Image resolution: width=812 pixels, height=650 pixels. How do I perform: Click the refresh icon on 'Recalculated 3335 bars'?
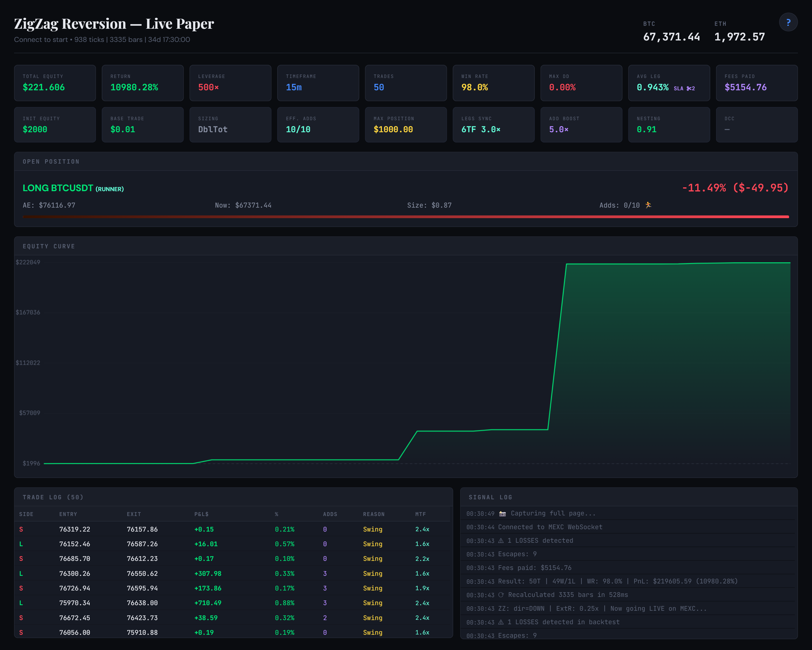coord(501,595)
